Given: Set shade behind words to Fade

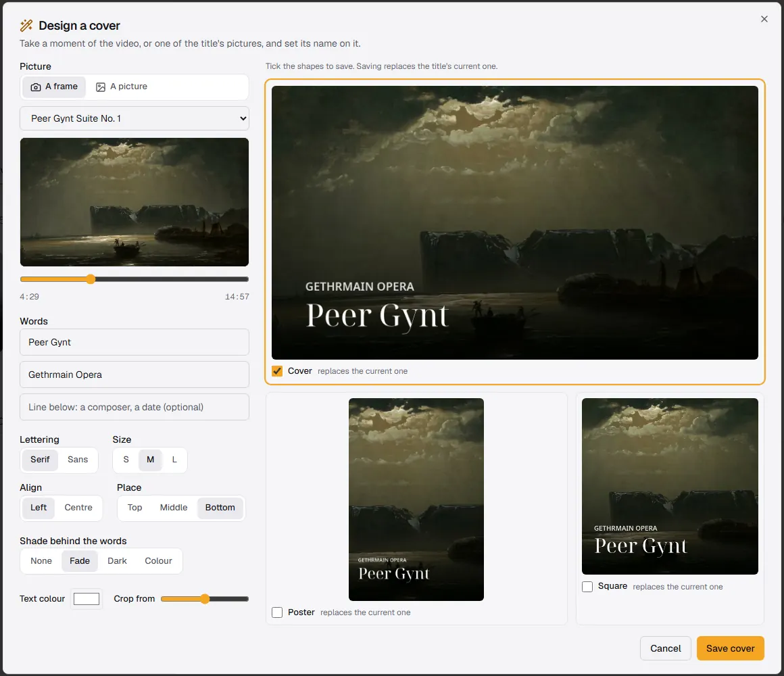Looking at the screenshot, I should (x=80, y=561).
